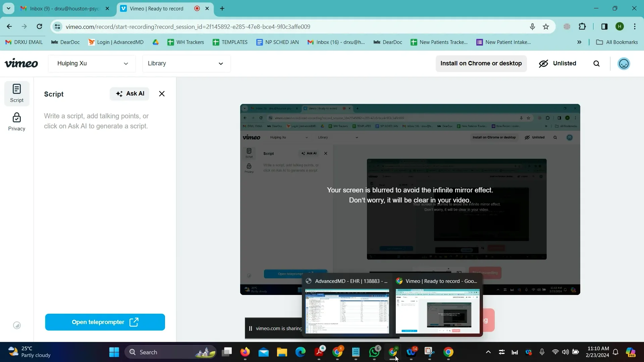Expand the Huiping Xu account dropdown
The height and width of the screenshot is (362, 644).
pos(92,64)
